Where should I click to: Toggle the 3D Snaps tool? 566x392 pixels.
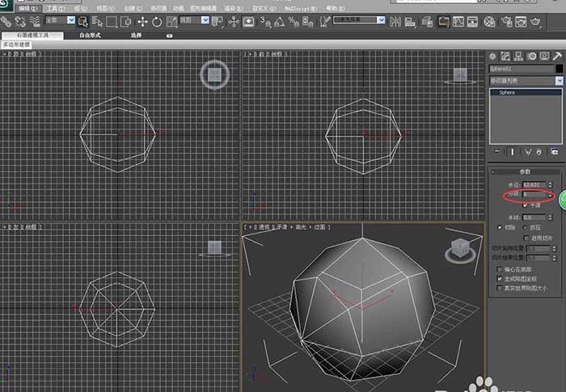(x=265, y=22)
